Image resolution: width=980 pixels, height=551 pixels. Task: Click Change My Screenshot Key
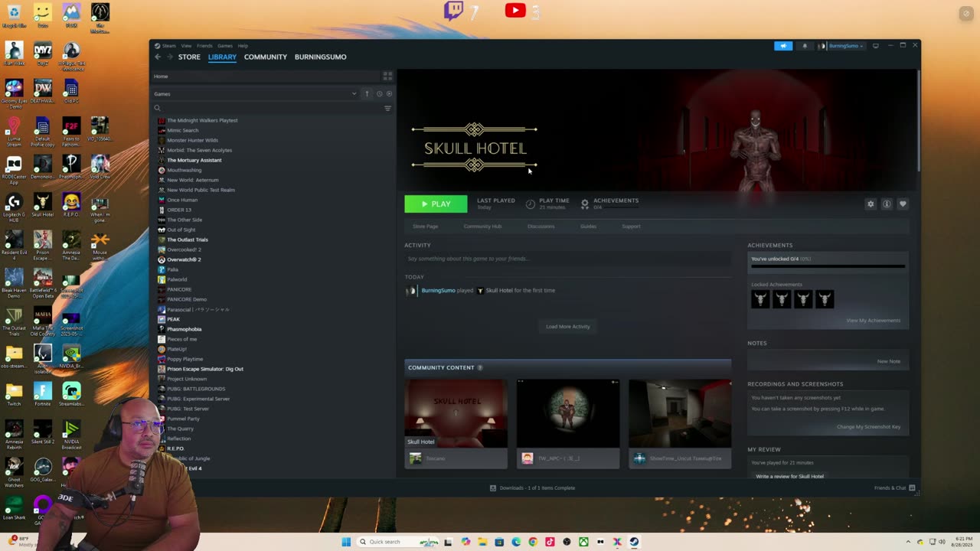[x=868, y=427]
